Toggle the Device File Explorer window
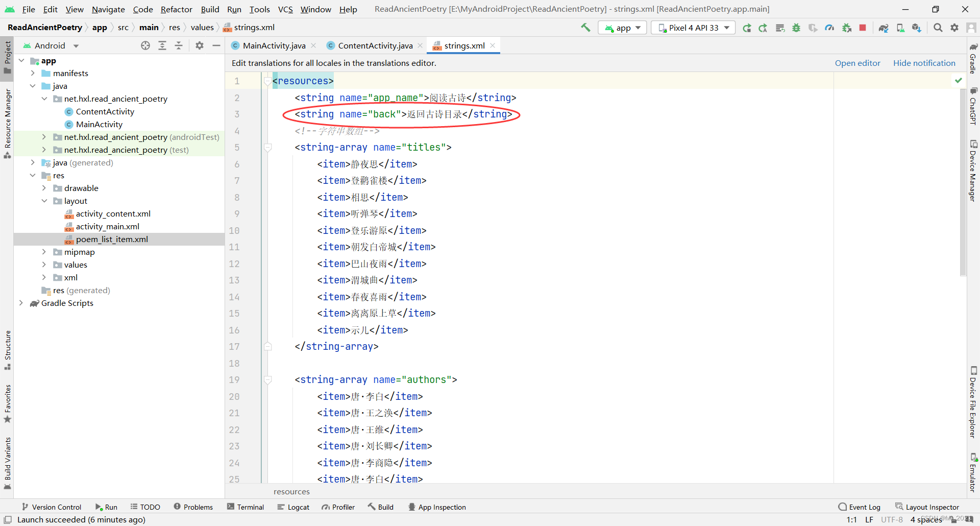 973,402
